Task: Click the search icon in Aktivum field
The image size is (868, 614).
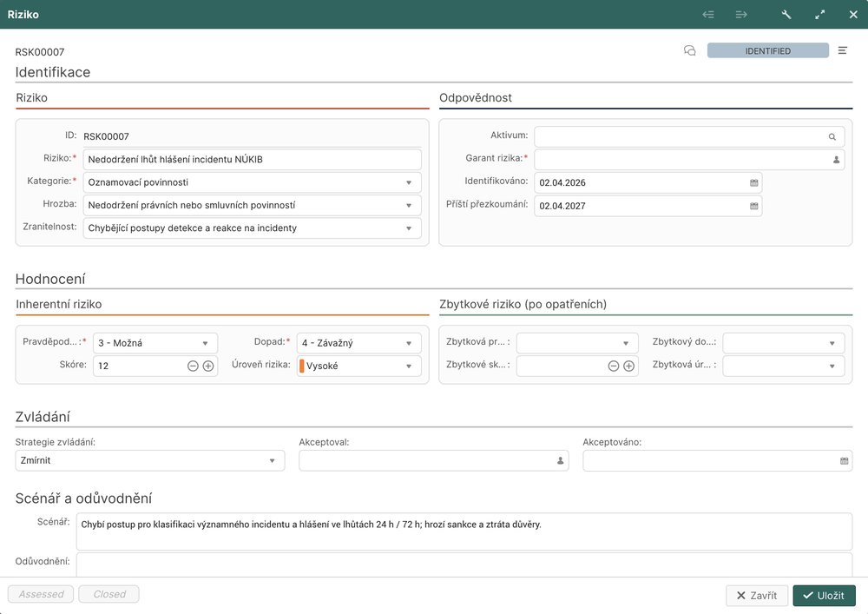Action: tap(832, 136)
